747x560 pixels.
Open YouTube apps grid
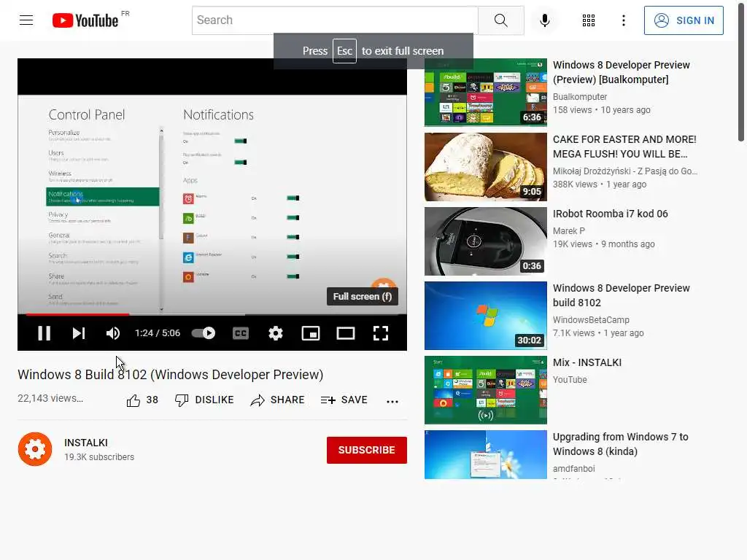589,20
